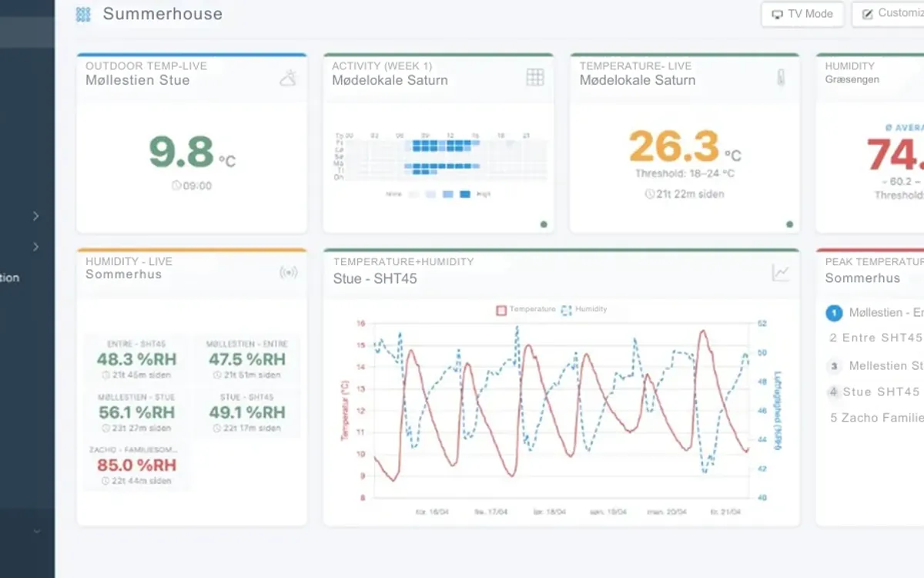
Task: Click the green status dot on Activity card
Action: tap(544, 224)
